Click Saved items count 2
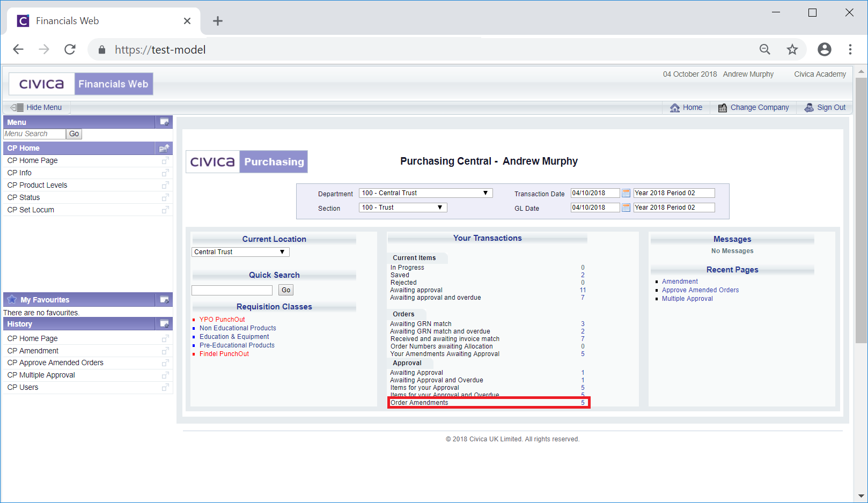Screen dimensions: 868x503 point(583,275)
